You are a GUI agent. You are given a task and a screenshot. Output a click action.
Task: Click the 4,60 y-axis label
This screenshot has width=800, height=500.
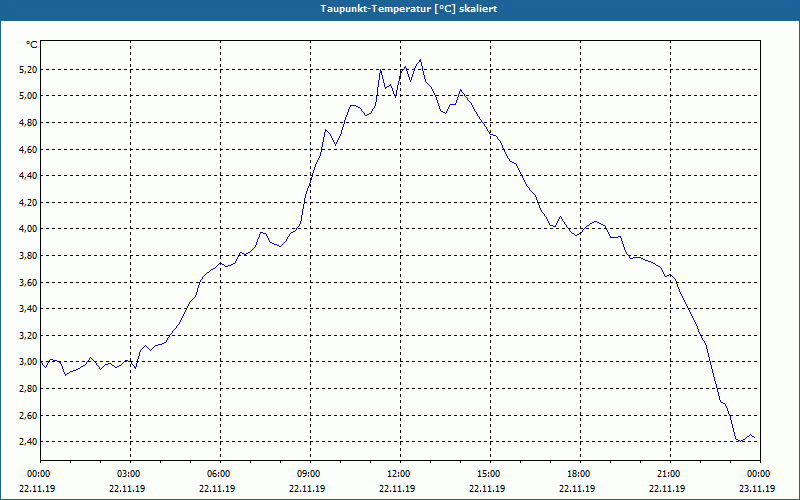[x=29, y=149]
